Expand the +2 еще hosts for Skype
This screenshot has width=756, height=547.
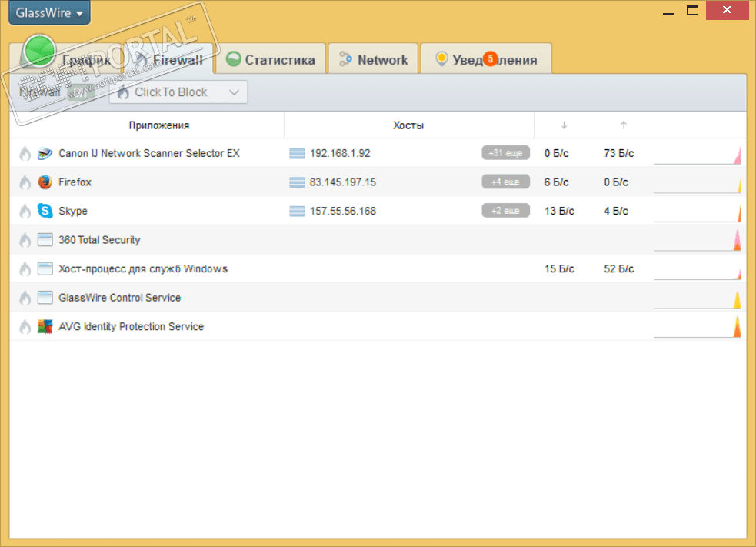505,211
